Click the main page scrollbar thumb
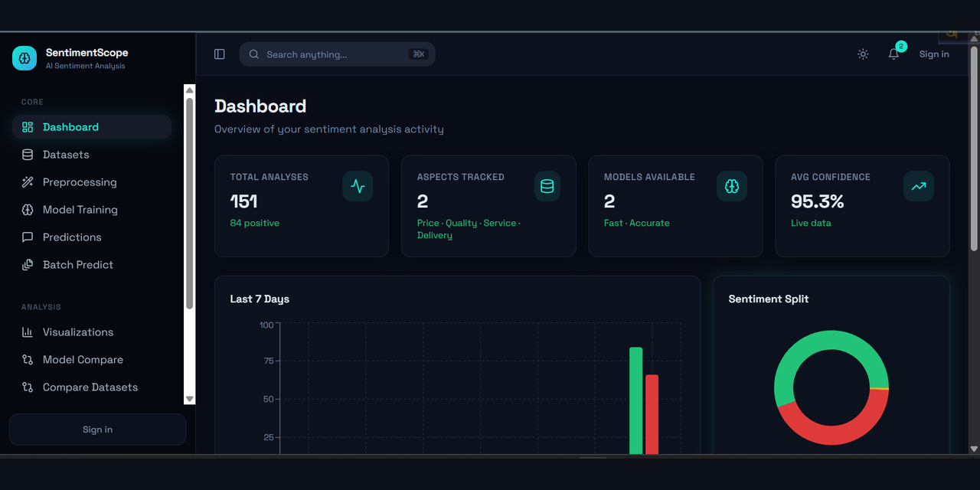 click(974, 147)
